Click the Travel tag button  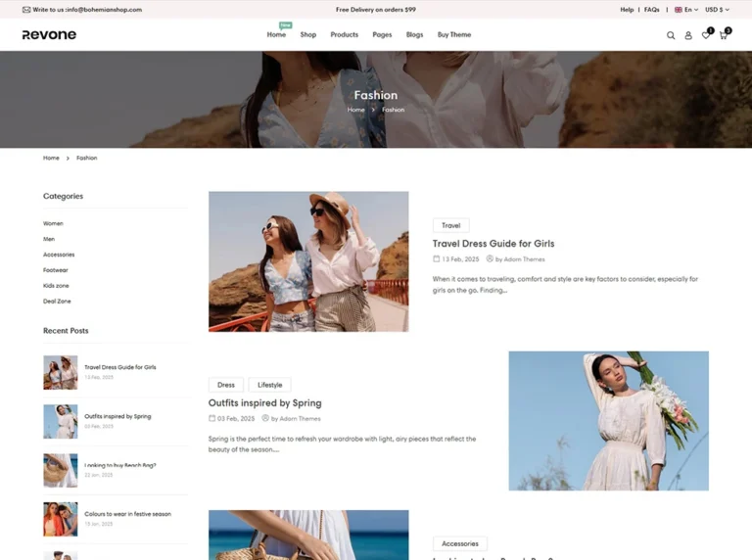[450, 225]
